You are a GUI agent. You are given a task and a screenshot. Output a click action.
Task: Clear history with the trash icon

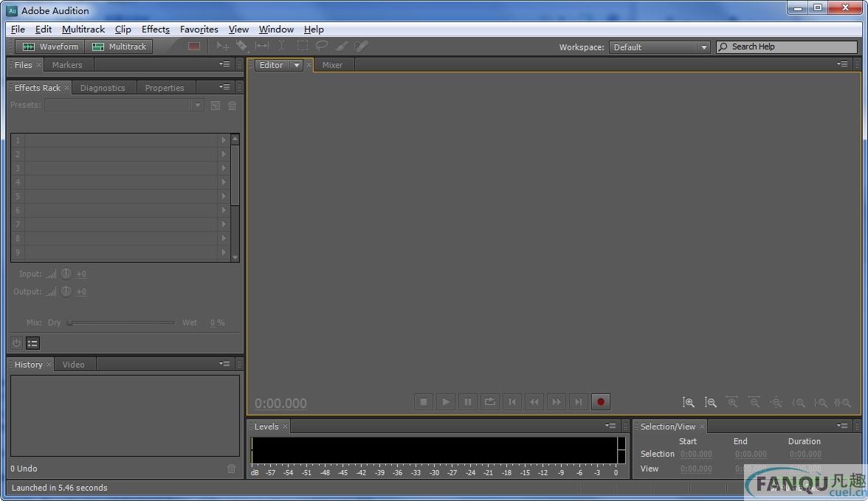click(x=232, y=469)
